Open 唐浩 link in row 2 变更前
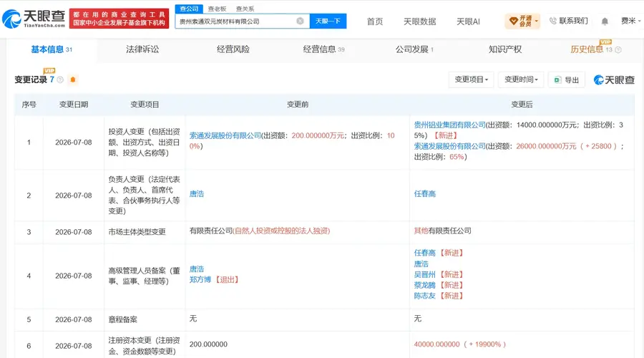 (x=196, y=194)
